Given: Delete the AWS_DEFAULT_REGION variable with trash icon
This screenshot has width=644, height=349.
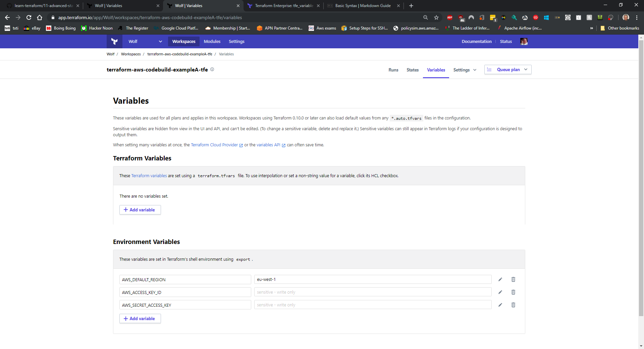Looking at the screenshot, I should (x=513, y=279).
